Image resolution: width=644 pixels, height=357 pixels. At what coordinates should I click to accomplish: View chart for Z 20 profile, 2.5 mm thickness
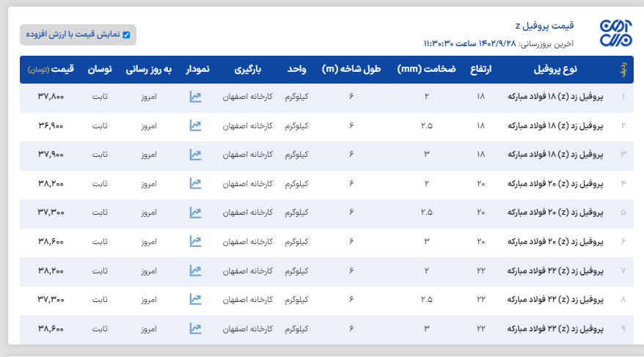[x=195, y=213]
